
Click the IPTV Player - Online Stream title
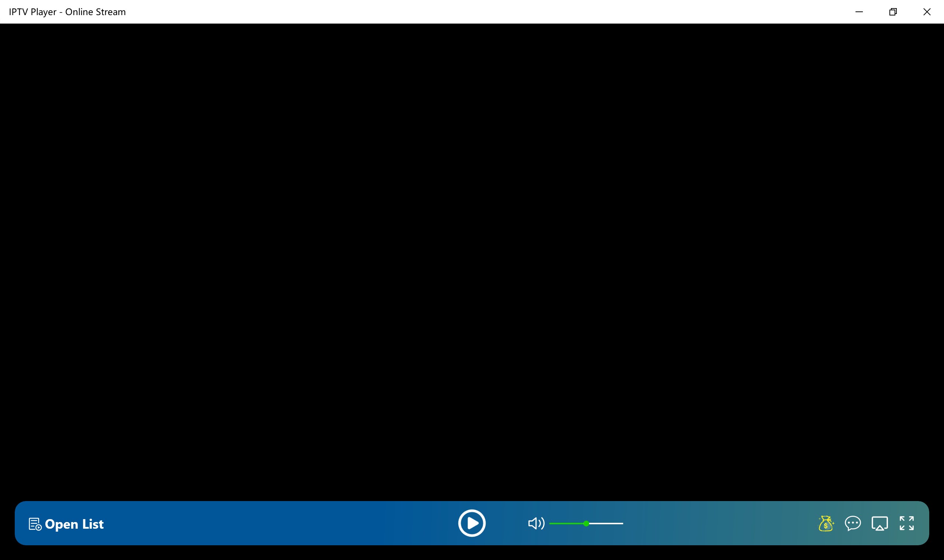pos(67,12)
